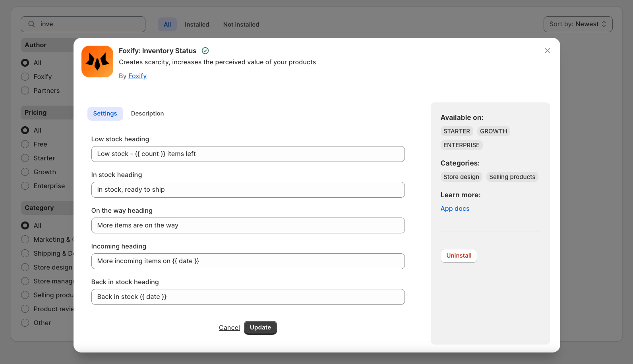
Task: Show Installed apps tab
Action: pos(197,25)
